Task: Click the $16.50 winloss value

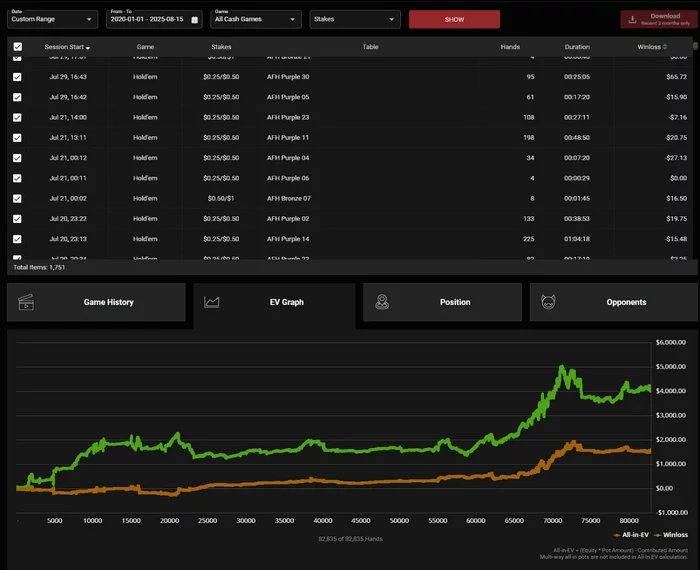Action: (x=676, y=198)
